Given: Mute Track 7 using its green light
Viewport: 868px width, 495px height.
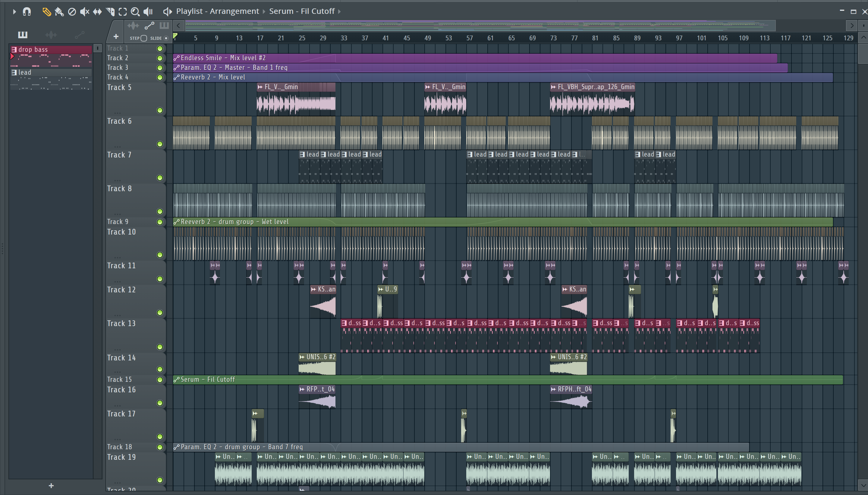Looking at the screenshot, I should [159, 178].
